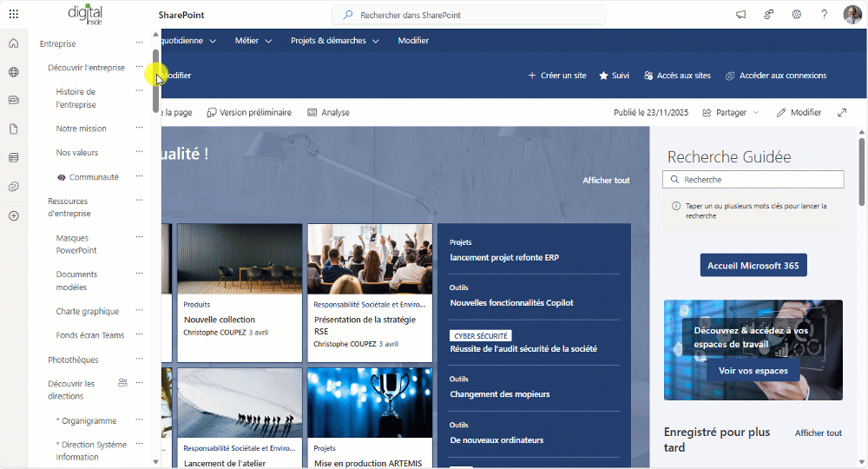Click the pencil Modifier page button
The width and height of the screenshot is (868, 469).
[799, 112]
